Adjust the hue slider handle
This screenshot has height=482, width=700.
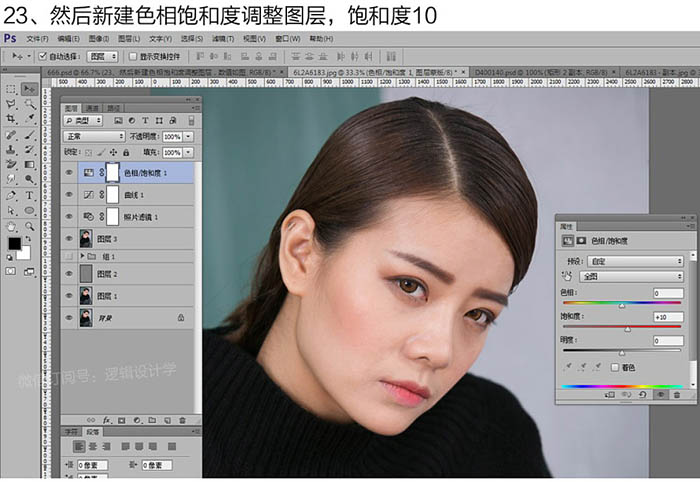click(x=622, y=305)
